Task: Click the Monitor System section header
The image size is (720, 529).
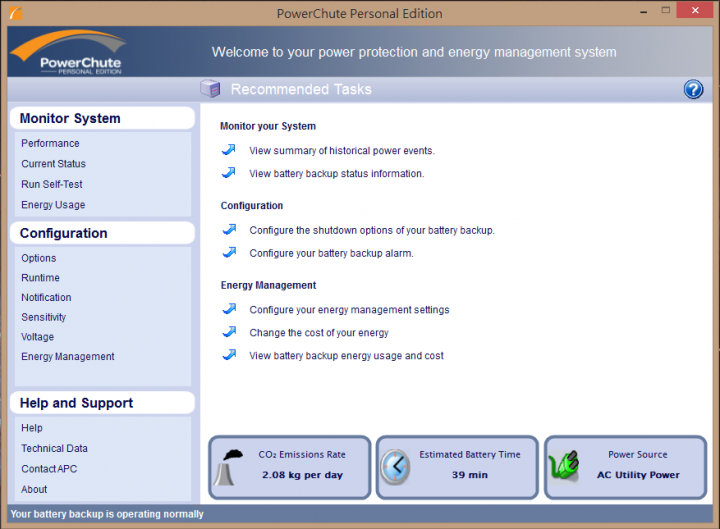Action: point(102,118)
